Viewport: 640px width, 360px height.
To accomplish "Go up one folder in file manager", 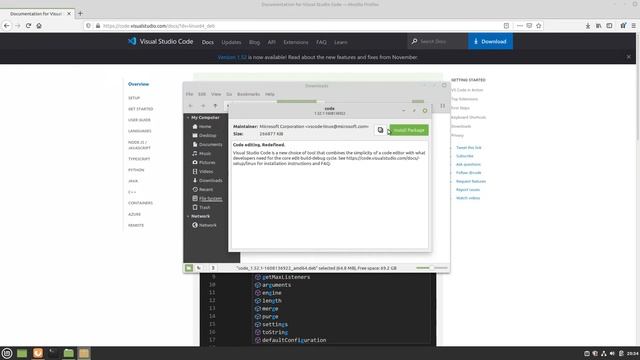I will [x=215, y=106].
